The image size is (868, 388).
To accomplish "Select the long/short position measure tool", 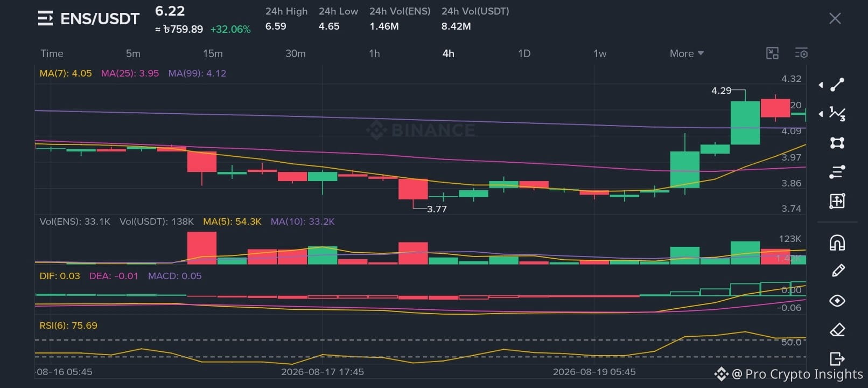I will (837, 201).
